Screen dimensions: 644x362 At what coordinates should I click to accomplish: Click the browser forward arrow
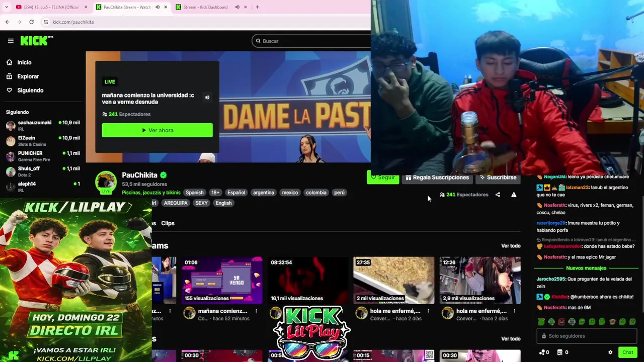click(x=19, y=22)
